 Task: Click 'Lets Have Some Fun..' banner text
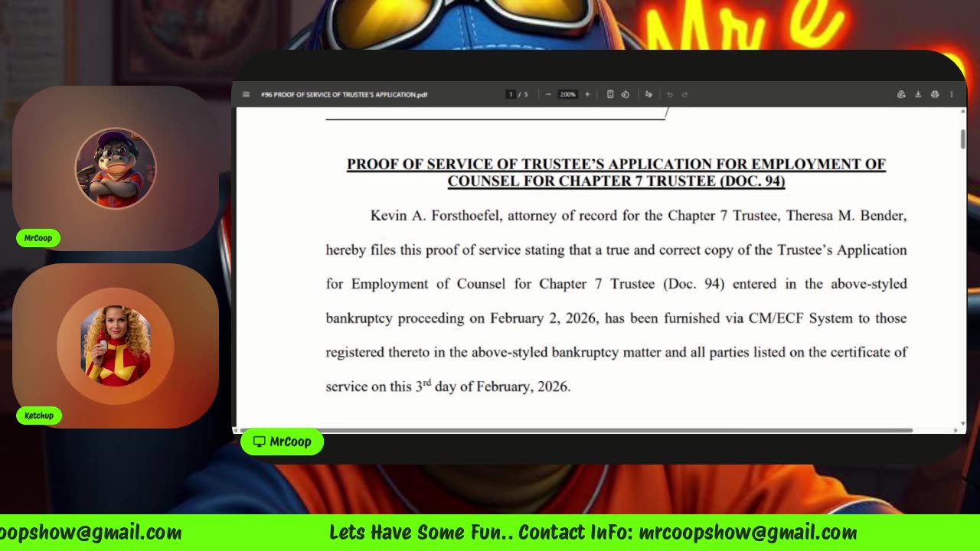click(420, 533)
